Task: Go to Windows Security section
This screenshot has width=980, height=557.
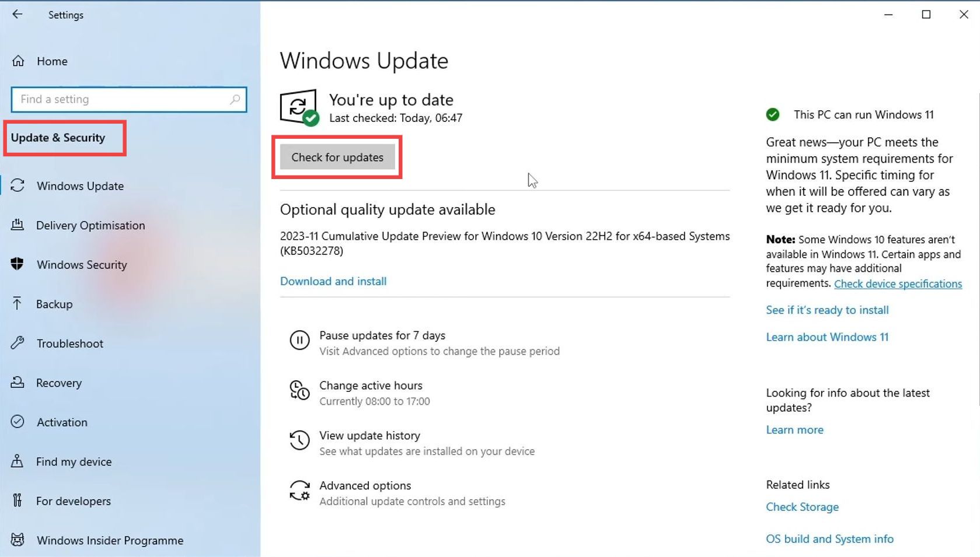Action: point(82,265)
